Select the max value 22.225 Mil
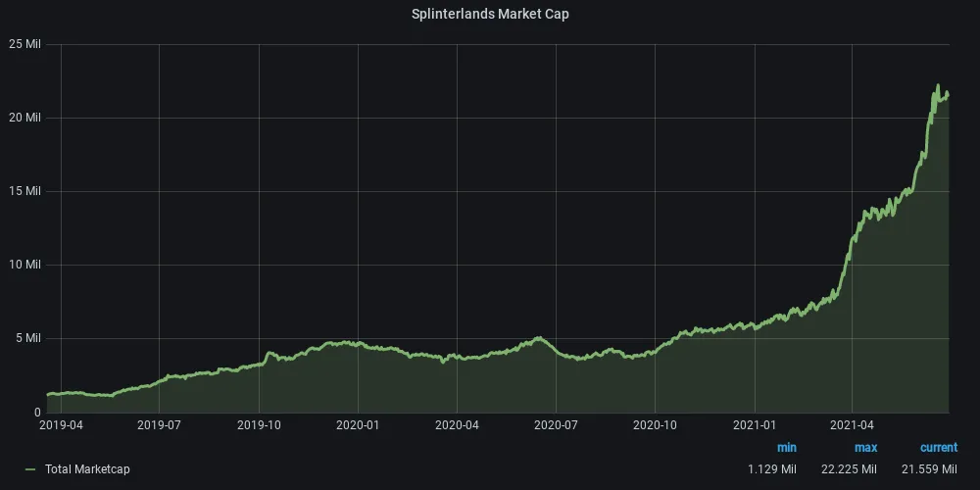 click(849, 468)
